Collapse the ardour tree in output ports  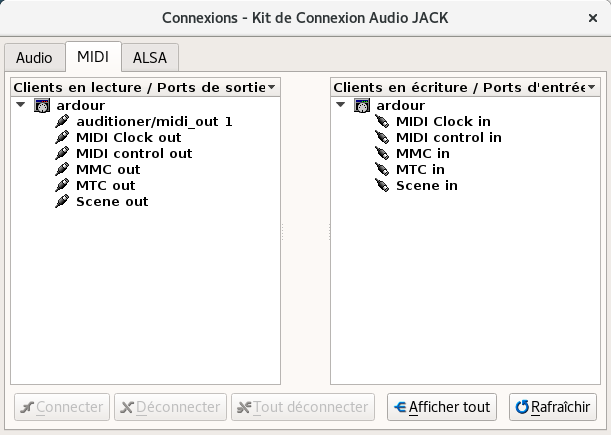21,105
